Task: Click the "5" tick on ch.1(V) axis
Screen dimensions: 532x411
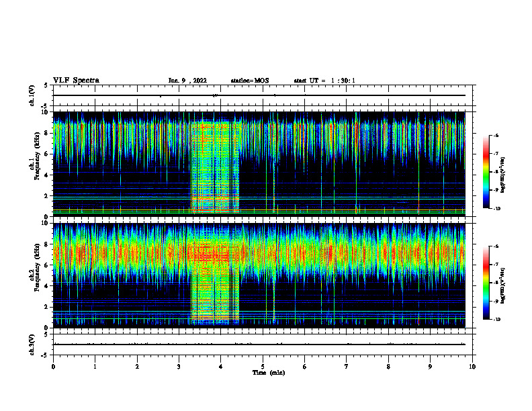Action: pos(46,85)
